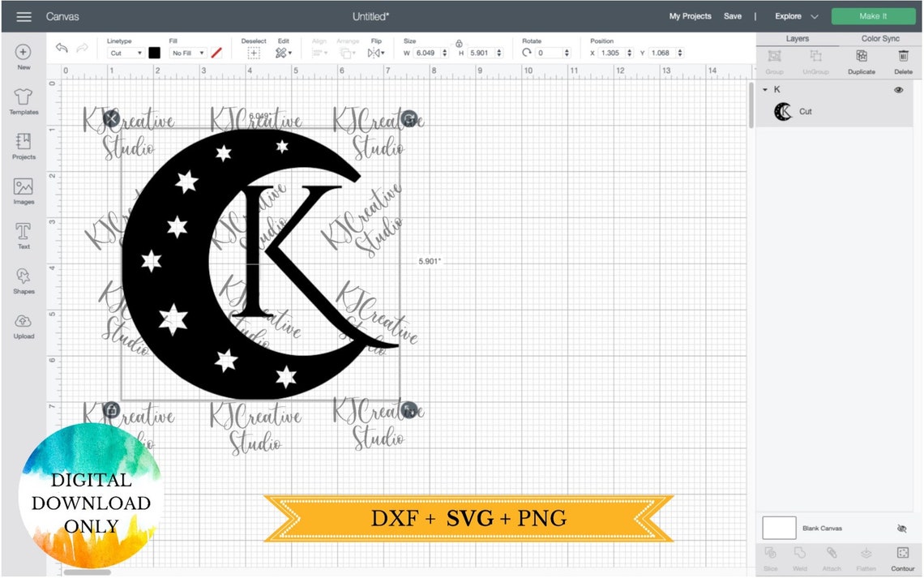Adjust the height stepper arrows
The image size is (924, 578).
click(x=499, y=53)
